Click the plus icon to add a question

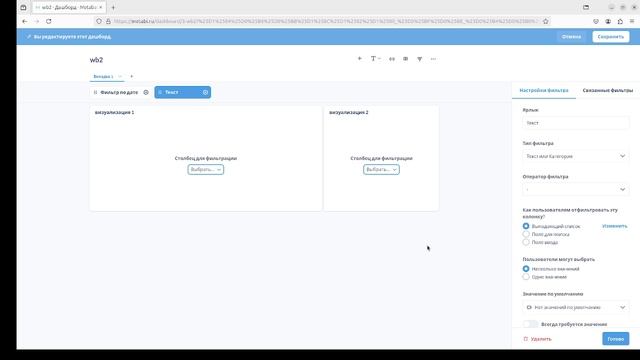[360, 59]
